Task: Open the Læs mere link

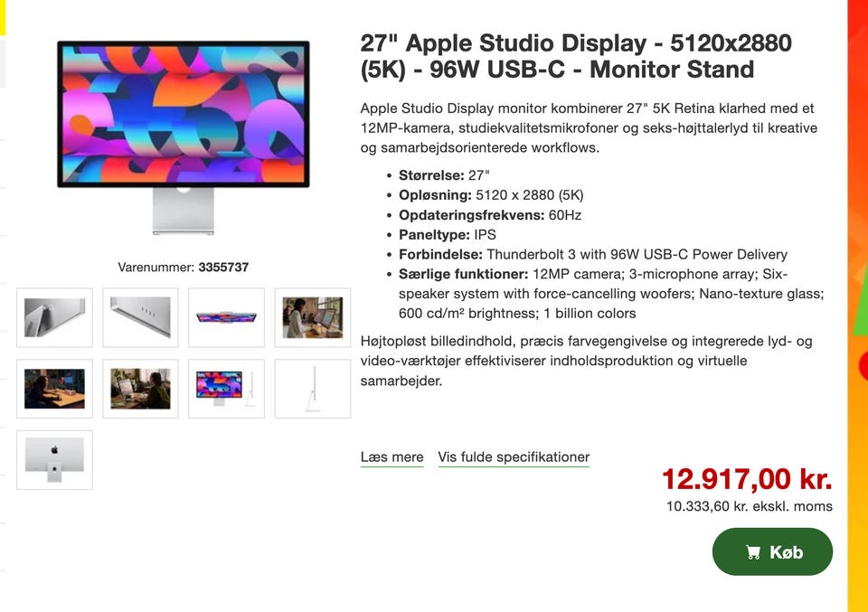Action: (x=392, y=457)
